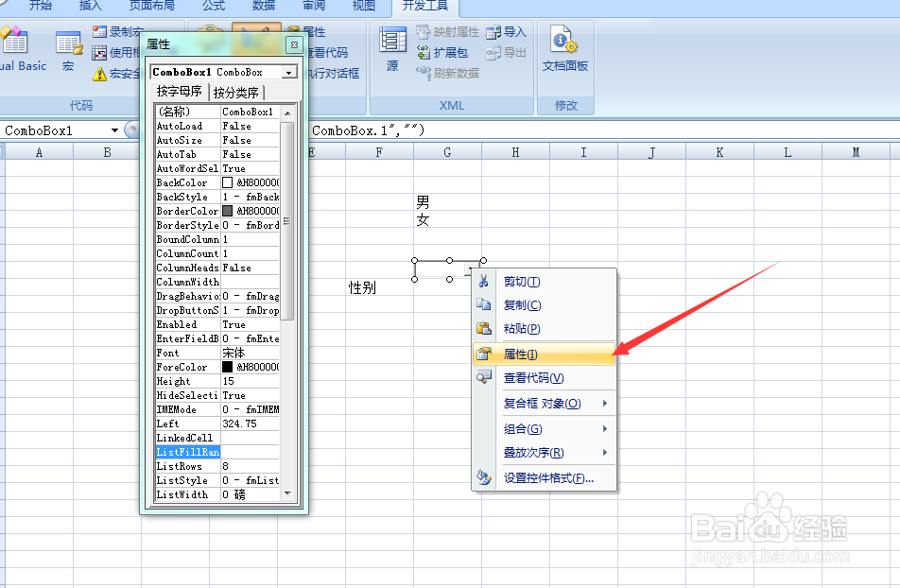Open the 数据 ribbon tab
This screenshot has width=900, height=588.
point(264,6)
